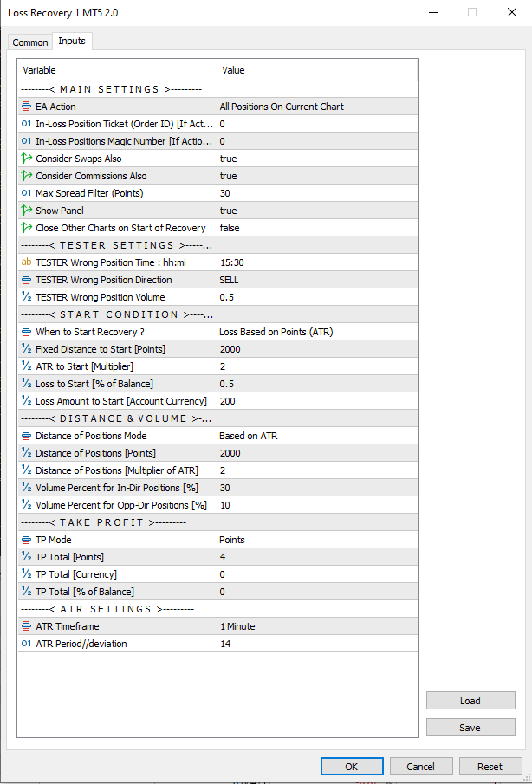Edit the Fixed Distance to Start value
Image resolution: width=532 pixels, height=784 pixels.
[x=316, y=349]
